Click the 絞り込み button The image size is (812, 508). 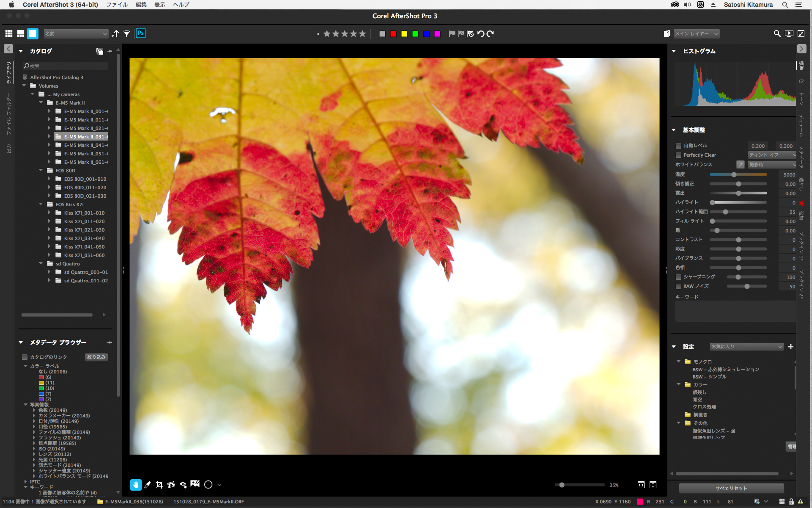coord(96,357)
